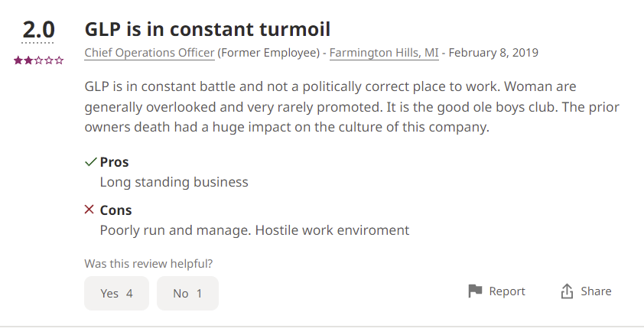Click the first filled purple star
Image resolution: width=644 pixels, height=335 pixels.
[18, 60]
